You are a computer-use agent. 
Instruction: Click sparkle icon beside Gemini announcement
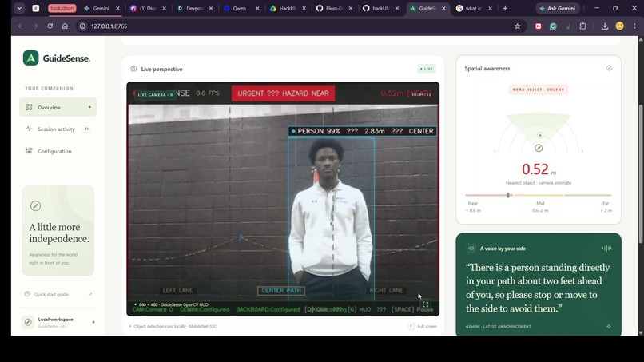click(x=609, y=326)
